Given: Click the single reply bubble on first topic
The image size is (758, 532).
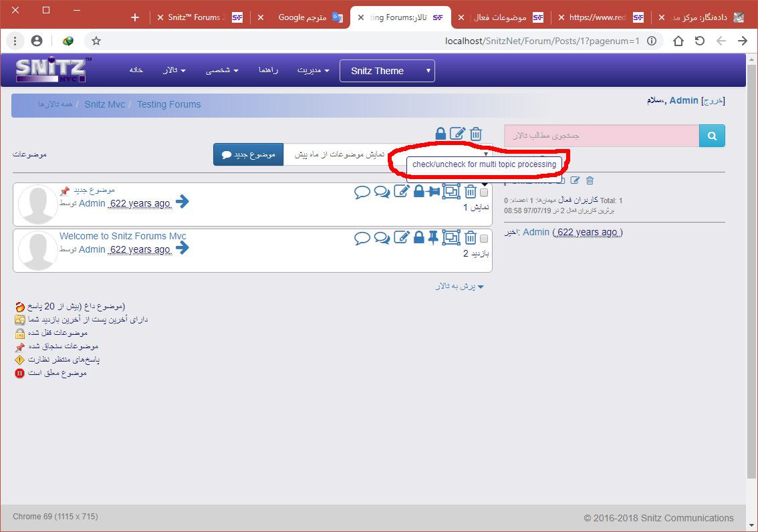Looking at the screenshot, I should 362,192.
